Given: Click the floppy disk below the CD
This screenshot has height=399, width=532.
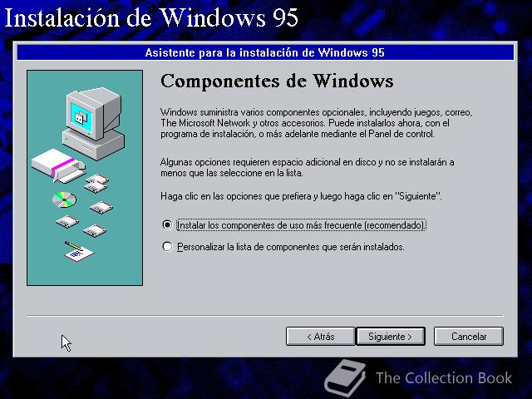Looking at the screenshot, I should (67, 222).
